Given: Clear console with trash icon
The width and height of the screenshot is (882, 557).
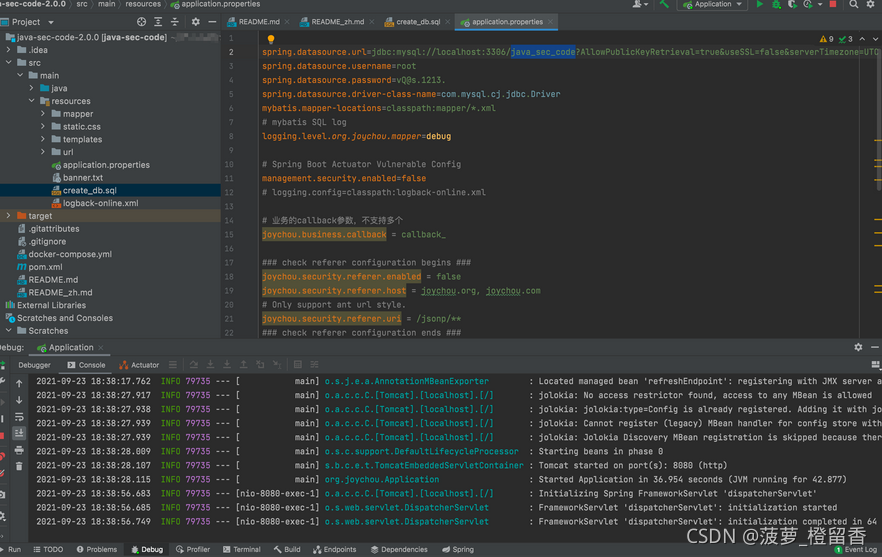Looking at the screenshot, I should [x=19, y=466].
